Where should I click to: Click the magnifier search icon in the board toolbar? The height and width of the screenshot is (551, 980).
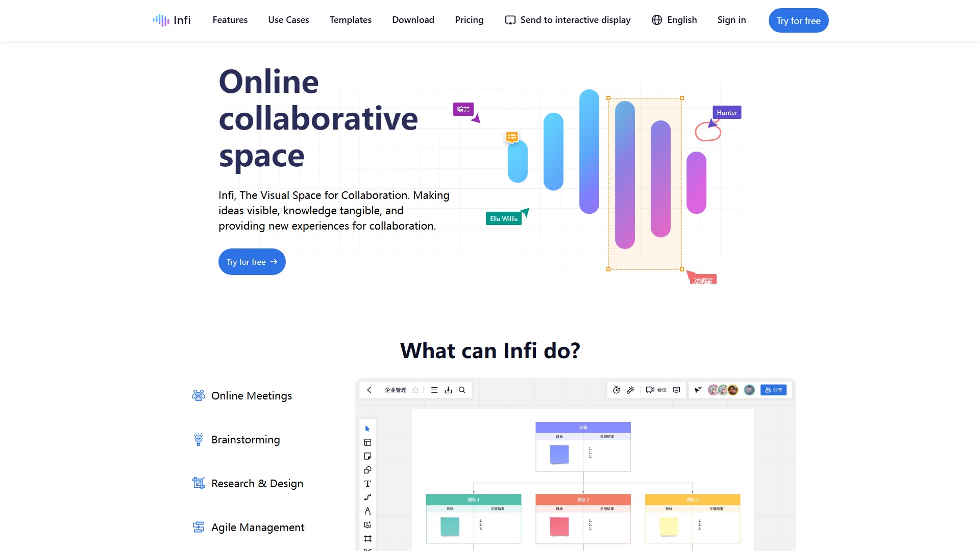click(462, 390)
